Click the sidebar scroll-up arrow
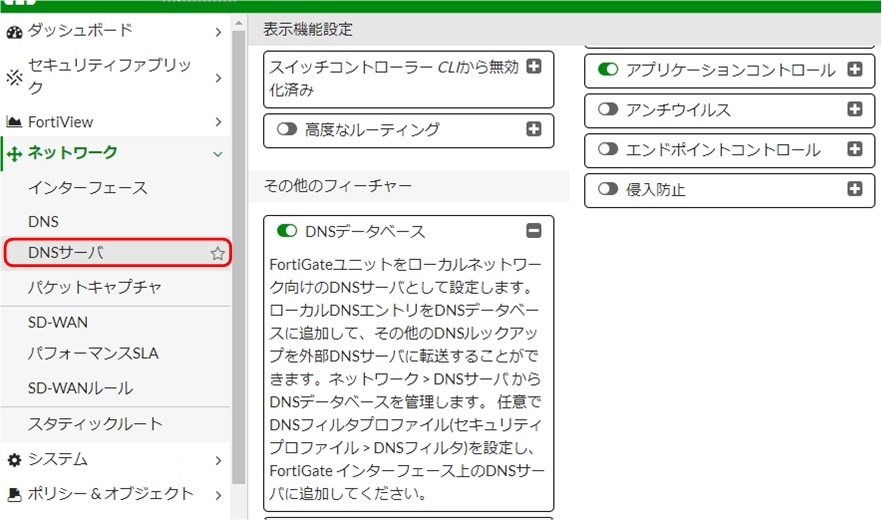The width and height of the screenshot is (882, 520). 238,24
